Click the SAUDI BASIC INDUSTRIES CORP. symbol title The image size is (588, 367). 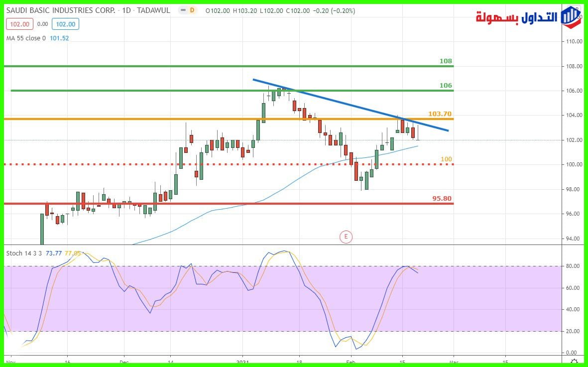[61, 10]
